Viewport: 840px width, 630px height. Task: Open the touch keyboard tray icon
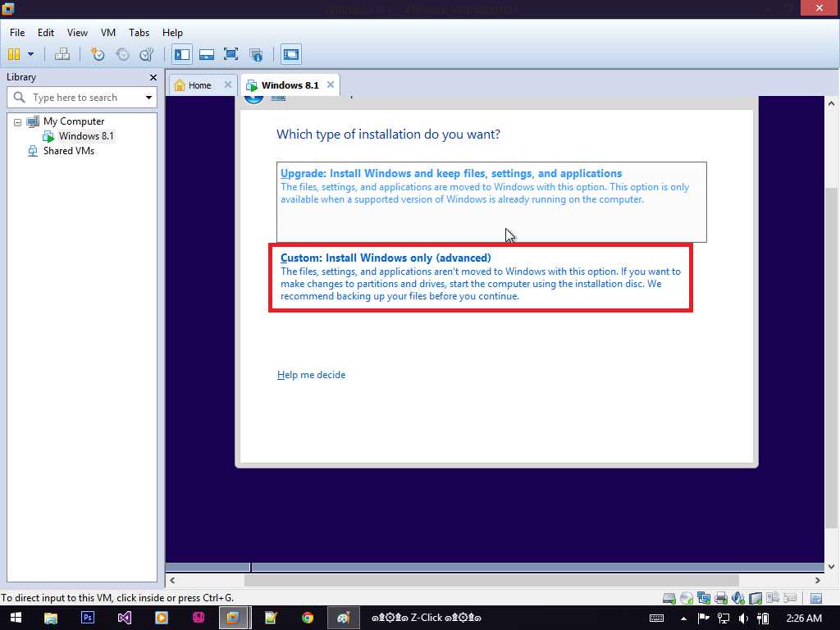(x=656, y=619)
